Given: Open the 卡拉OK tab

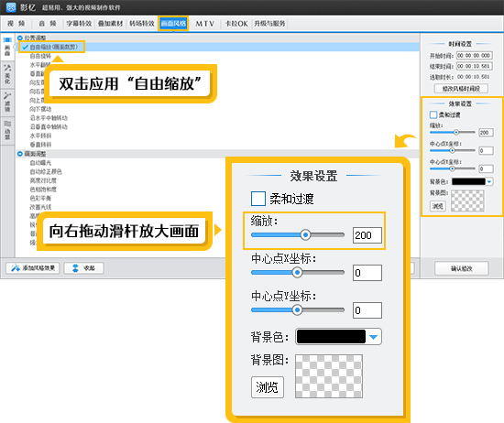Looking at the screenshot, I should (x=236, y=24).
